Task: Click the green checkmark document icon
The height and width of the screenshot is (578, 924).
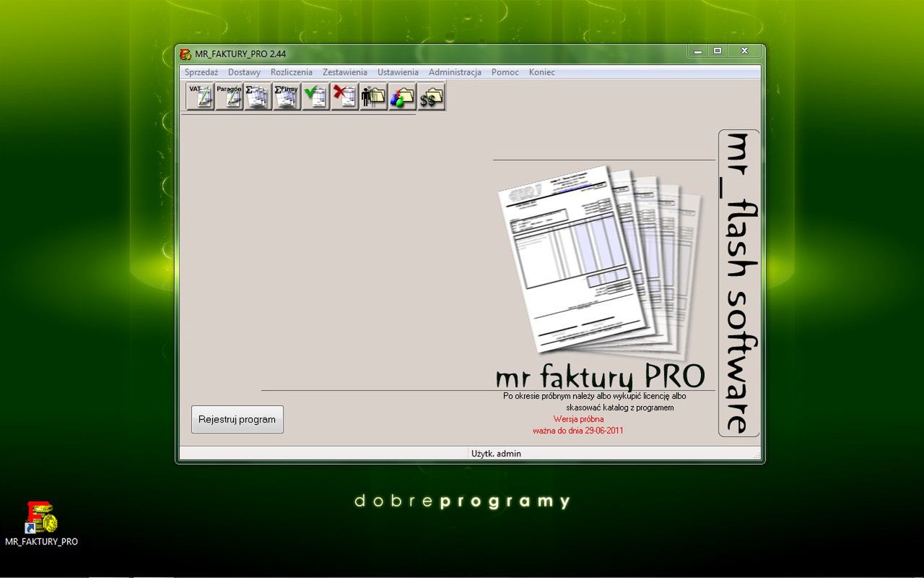Action: coord(315,96)
